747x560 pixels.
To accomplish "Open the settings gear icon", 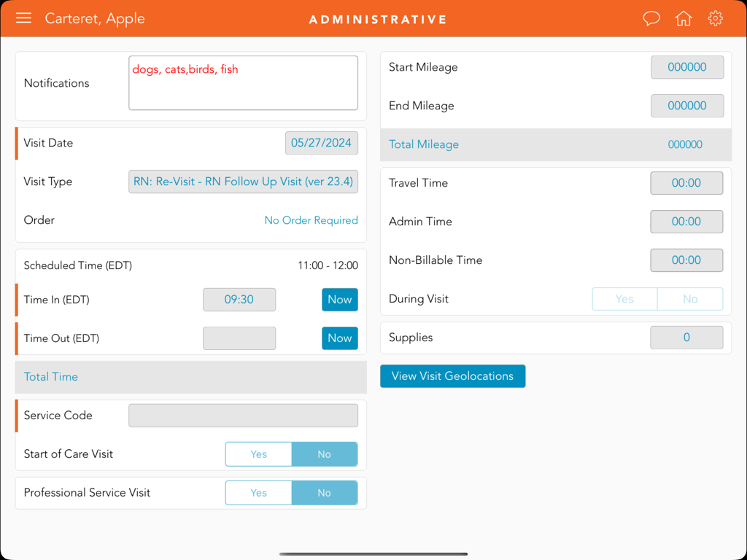I will [x=715, y=18].
